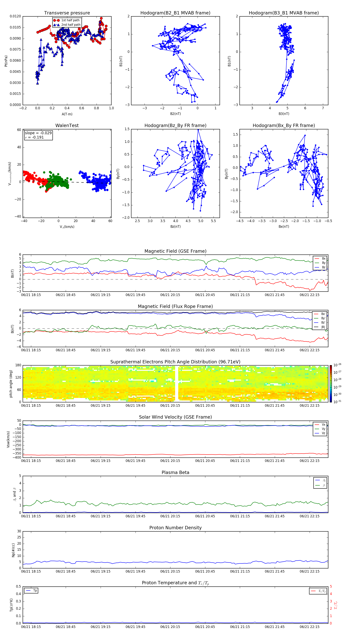Click the 'Vsw(km/s)' axis label
The height and width of the screenshot is (644, 351).
(x=8, y=439)
